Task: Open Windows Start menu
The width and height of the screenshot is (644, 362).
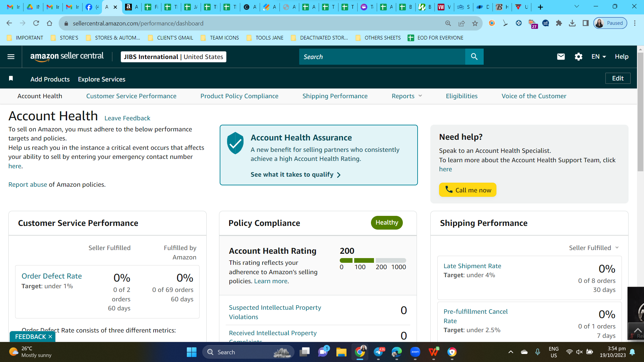Action: click(x=192, y=352)
